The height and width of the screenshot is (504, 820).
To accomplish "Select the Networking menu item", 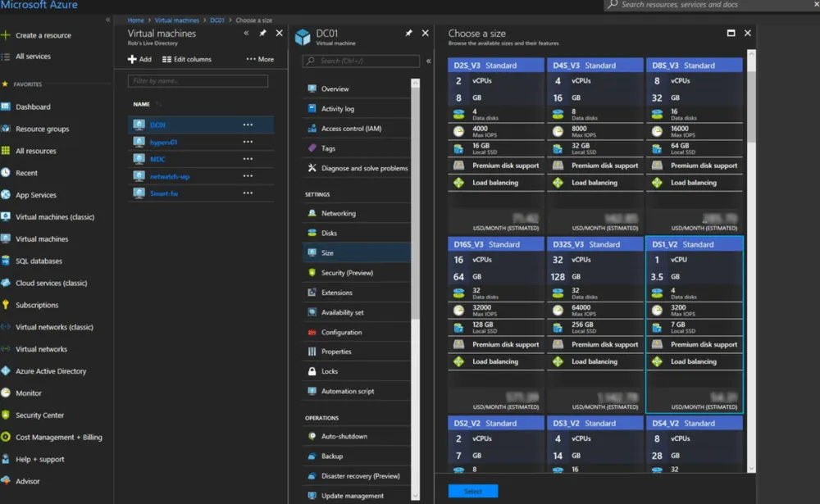I will pos(338,213).
